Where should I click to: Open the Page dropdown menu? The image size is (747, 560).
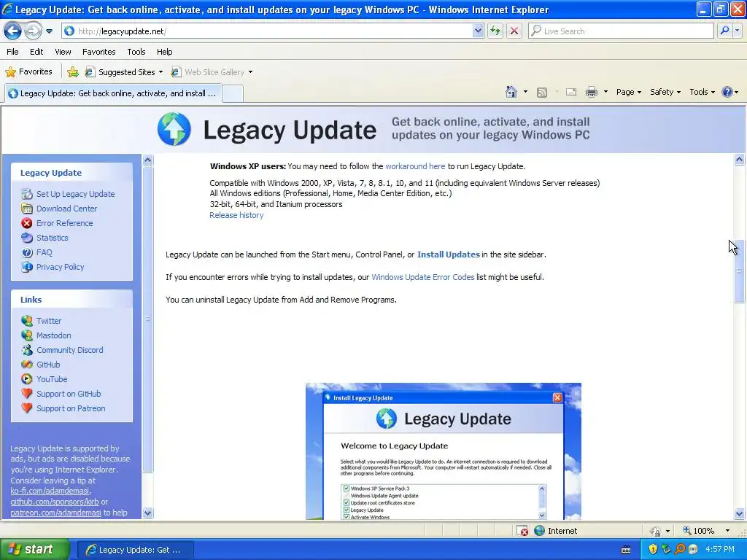tap(628, 92)
